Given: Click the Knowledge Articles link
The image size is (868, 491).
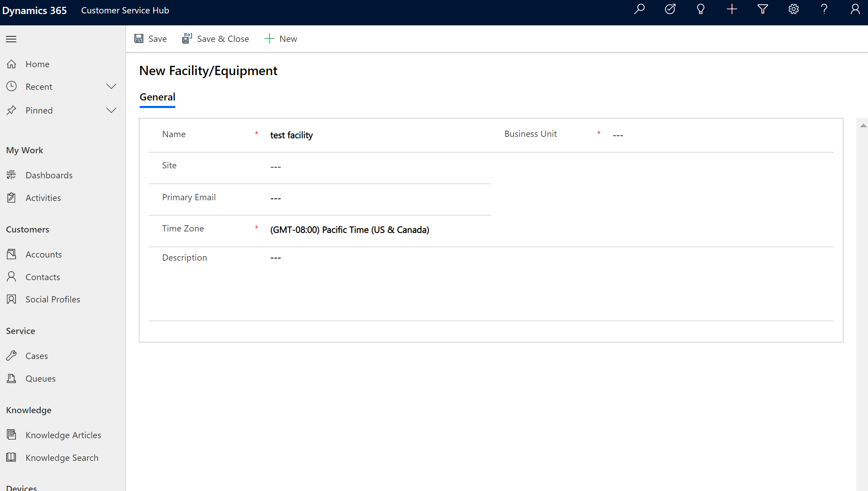Looking at the screenshot, I should point(63,434).
